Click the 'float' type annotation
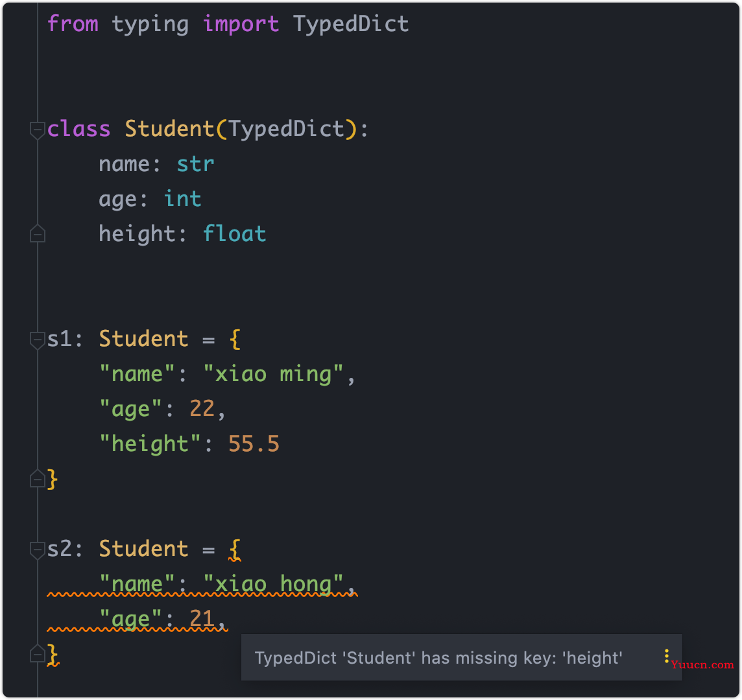Viewport: 742px width, 700px height. click(x=234, y=233)
